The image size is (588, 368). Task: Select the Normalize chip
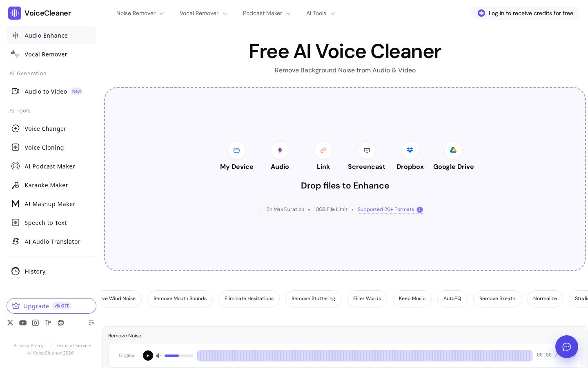(x=545, y=299)
